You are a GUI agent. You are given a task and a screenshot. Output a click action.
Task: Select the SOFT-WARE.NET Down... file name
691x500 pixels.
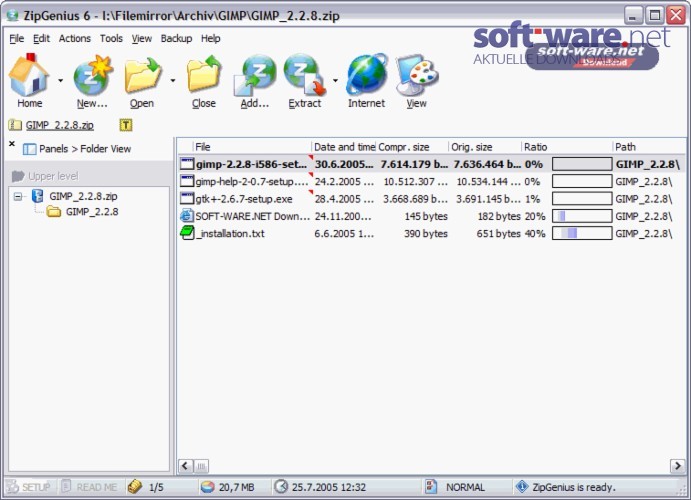click(253, 216)
